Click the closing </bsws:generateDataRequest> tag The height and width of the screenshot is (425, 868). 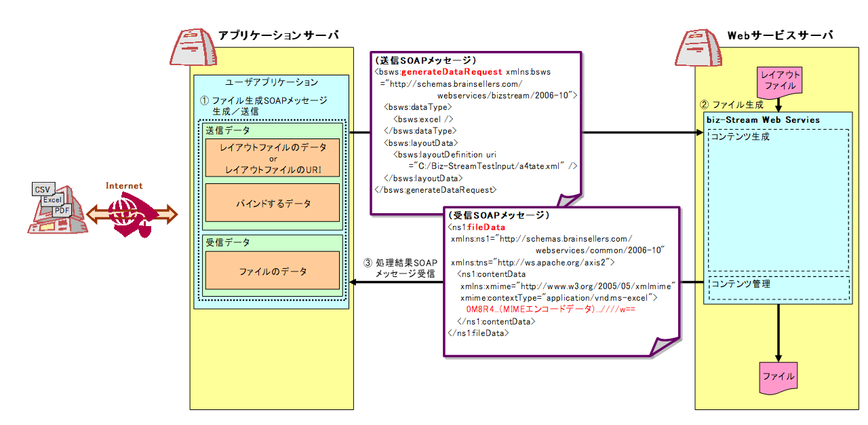(x=436, y=189)
